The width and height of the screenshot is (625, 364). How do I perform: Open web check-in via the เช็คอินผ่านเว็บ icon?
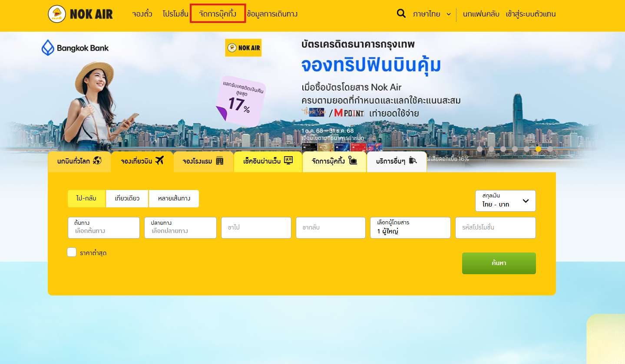(288, 160)
